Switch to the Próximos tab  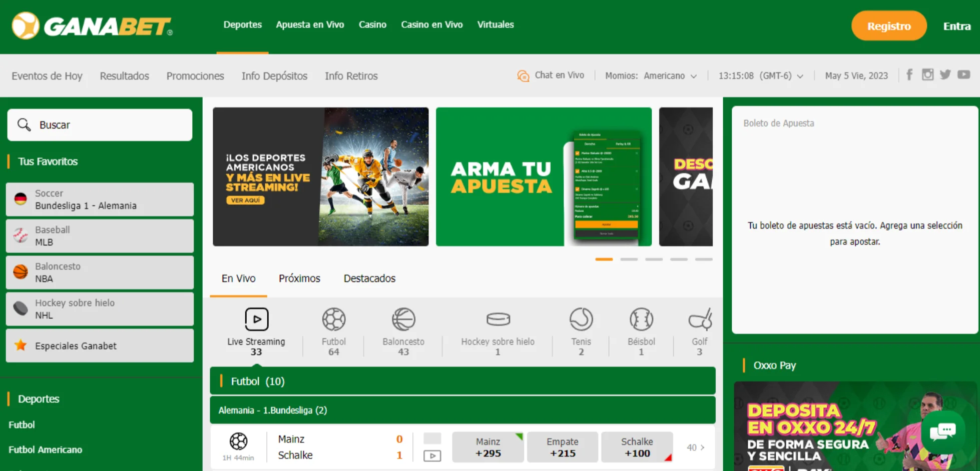click(299, 278)
